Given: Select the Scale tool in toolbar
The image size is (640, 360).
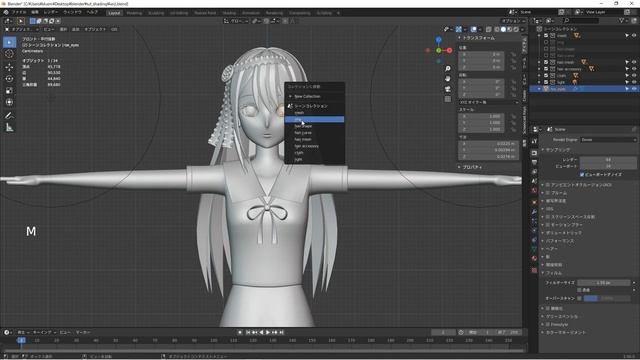Looking at the screenshot, I should pyautogui.click(x=9, y=91).
